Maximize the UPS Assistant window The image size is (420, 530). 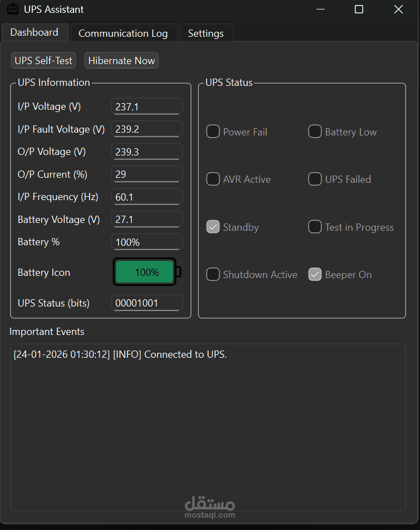[359, 9]
